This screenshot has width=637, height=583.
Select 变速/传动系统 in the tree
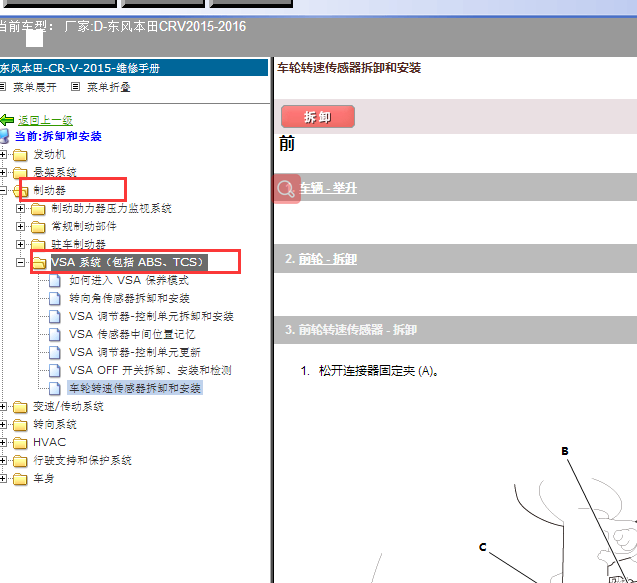(x=68, y=406)
